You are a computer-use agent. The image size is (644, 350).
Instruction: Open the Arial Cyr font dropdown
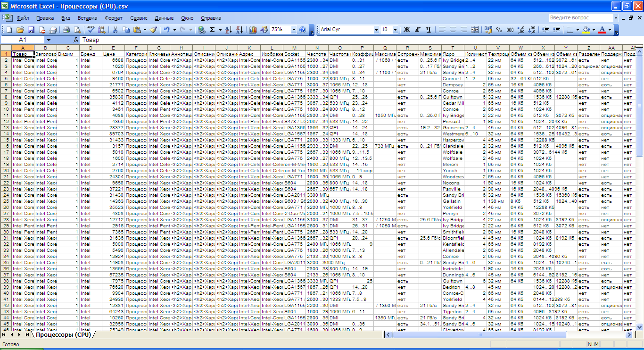(376, 29)
